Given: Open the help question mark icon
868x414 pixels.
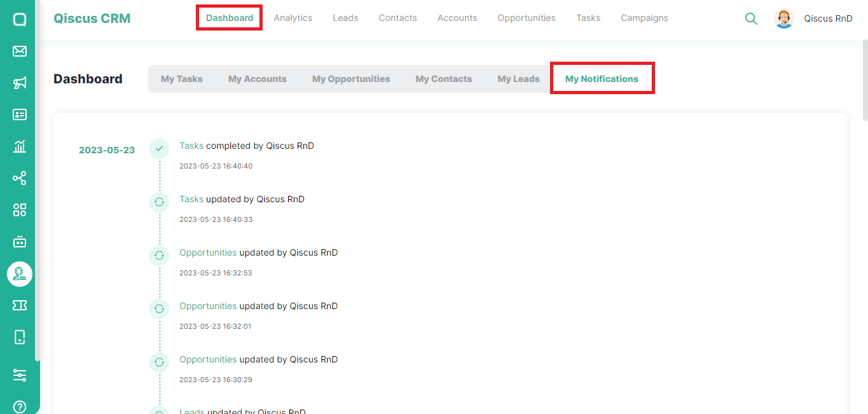Looking at the screenshot, I should coord(20,407).
